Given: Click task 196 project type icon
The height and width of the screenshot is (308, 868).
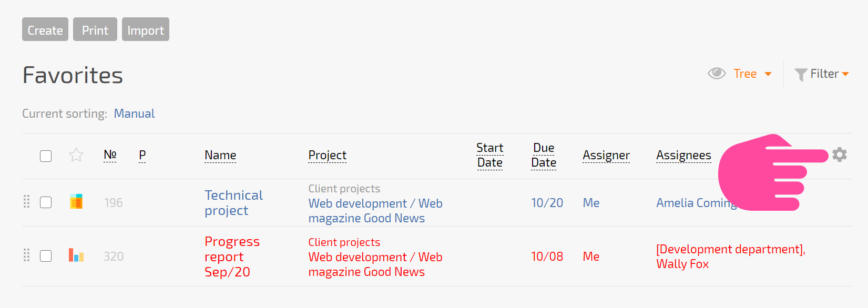Looking at the screenshot, I should tap(76, 201).
